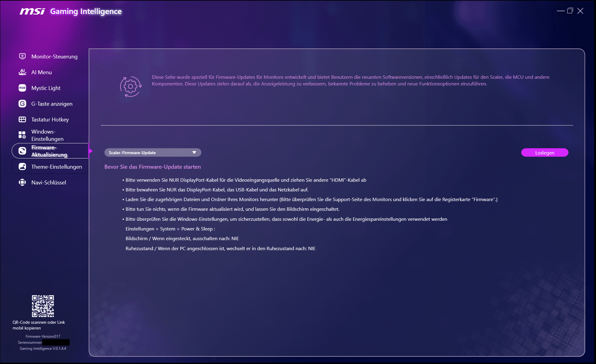This screenshot has height=364, width=596.
Task: Select the Navi-Schlüssel joystick icon
Action: (22, 182)
